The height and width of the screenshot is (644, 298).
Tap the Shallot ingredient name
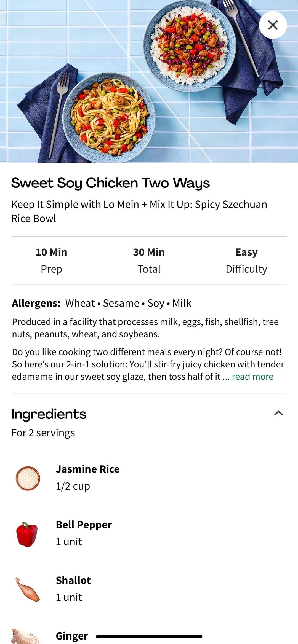tap(73, 580)
